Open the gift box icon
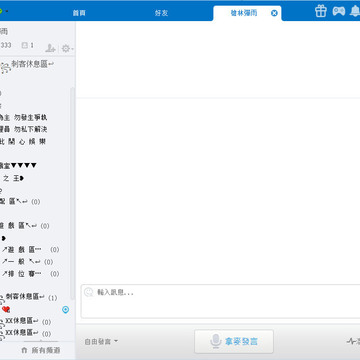This screenshot has width=360, height=360. tap(321, 11)
